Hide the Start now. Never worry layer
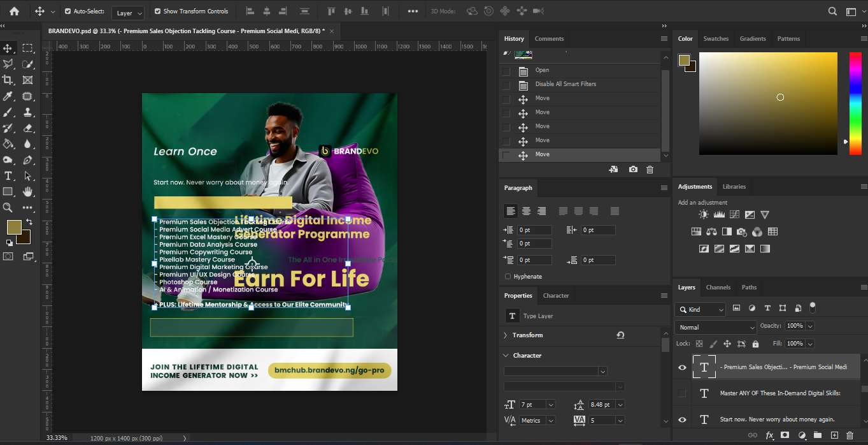This screenshot has height=445, width=868. click(x=682, y=419)
